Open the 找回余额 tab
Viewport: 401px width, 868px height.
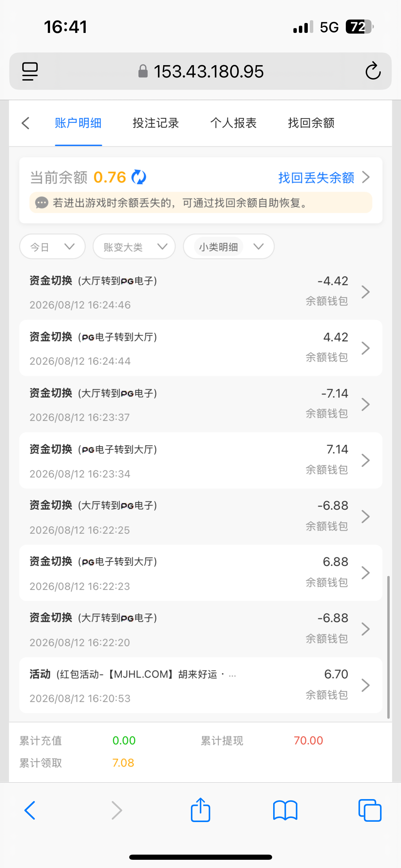pyautogui.click(x=311, y=123)
